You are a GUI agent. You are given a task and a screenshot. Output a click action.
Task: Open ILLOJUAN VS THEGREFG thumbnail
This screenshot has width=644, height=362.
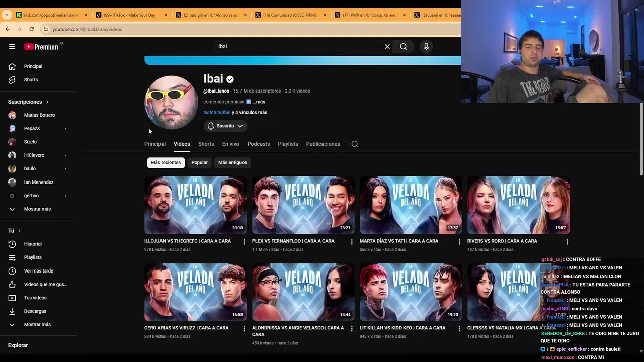tap(196, 205)
